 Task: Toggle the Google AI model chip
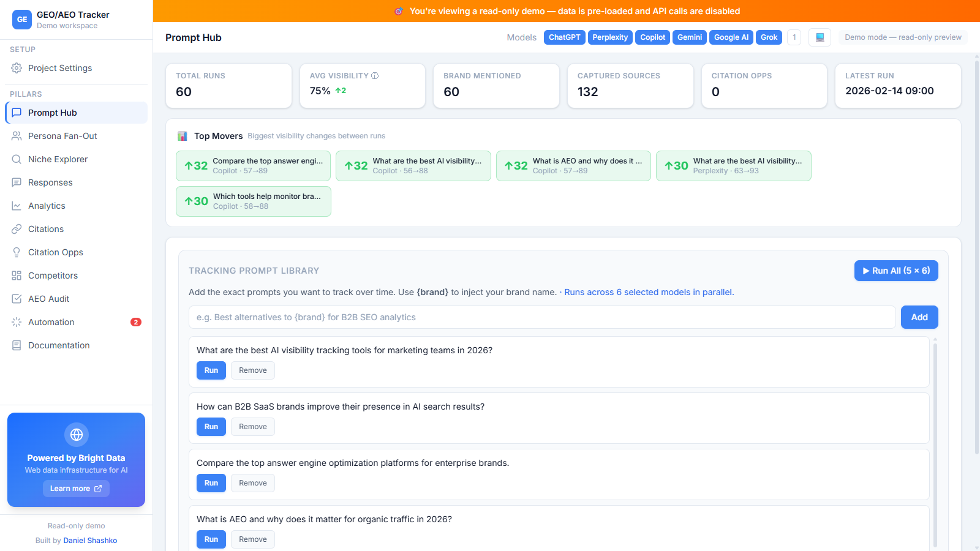click(731, 37)
